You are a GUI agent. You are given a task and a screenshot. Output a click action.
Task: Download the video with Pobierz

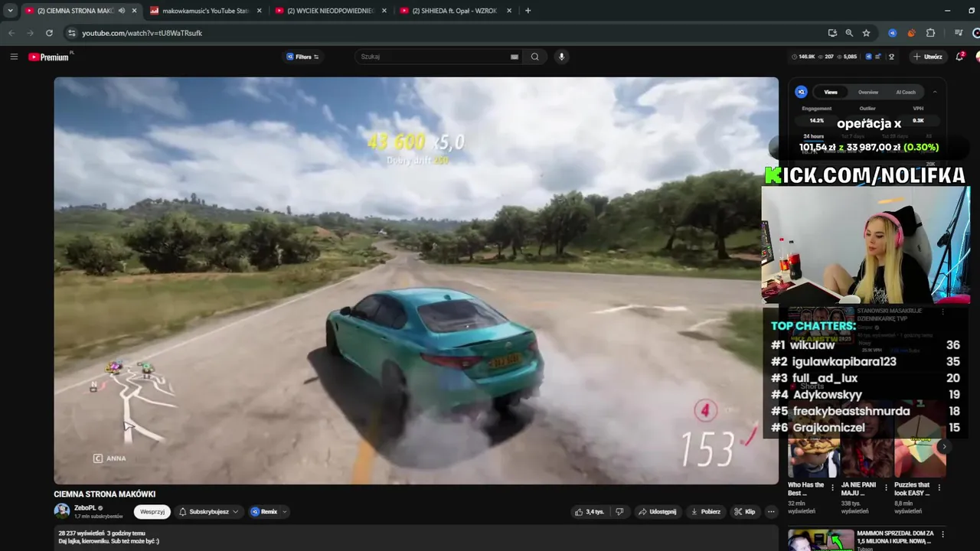point(705,512)
